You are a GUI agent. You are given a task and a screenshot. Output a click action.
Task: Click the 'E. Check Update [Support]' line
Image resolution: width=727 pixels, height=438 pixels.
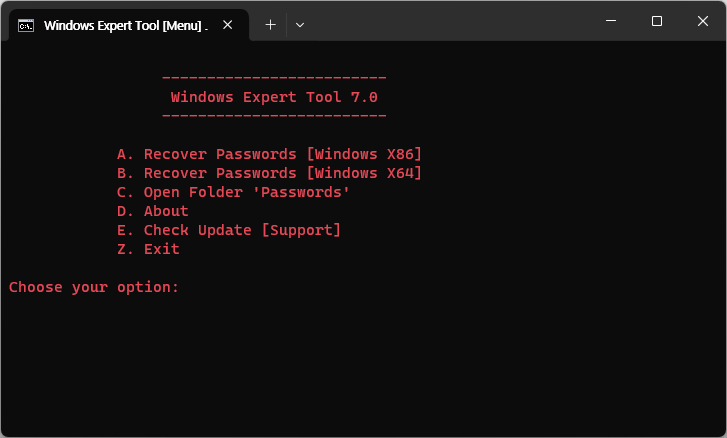[228, 230]
